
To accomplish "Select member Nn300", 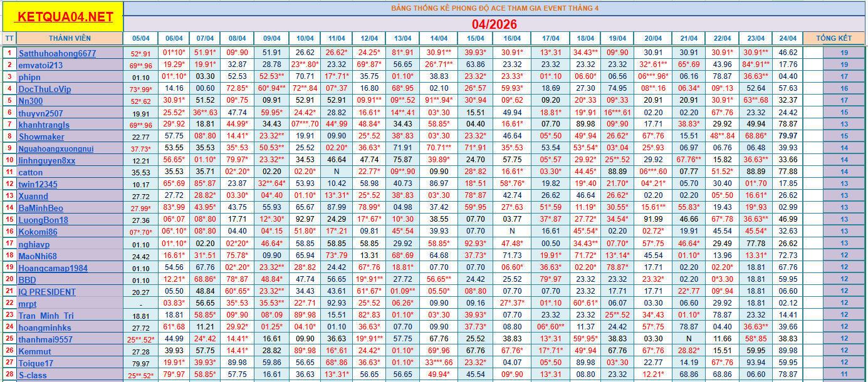I will point(31,101).
